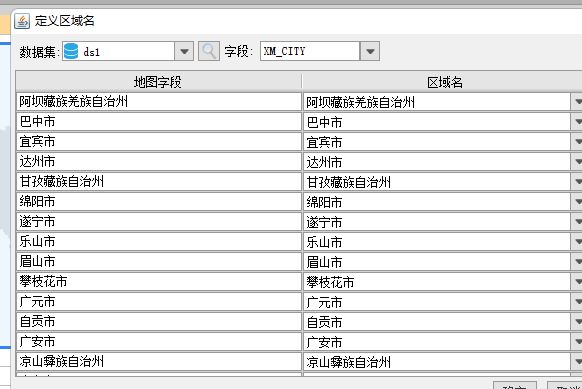This screenshot has width=582, height=389.
Task: Select 巴中市 in 地图字段 column
Action: [159, 122]
